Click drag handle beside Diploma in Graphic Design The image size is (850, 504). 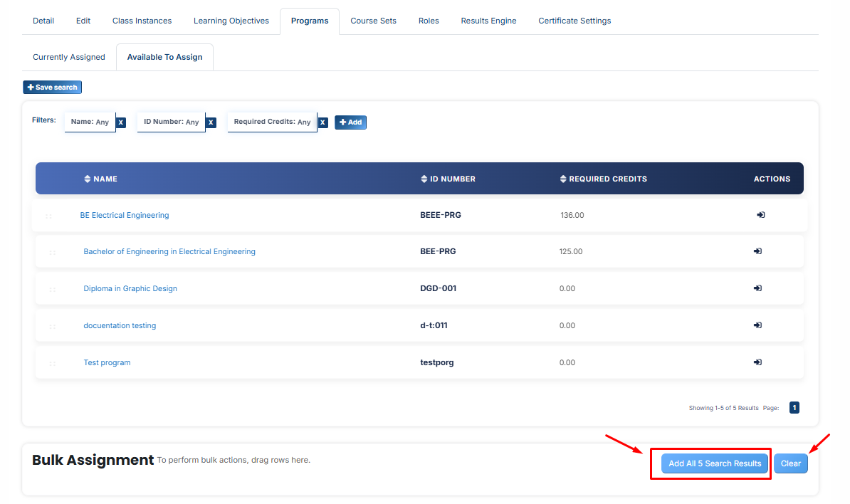pos(53,290)
